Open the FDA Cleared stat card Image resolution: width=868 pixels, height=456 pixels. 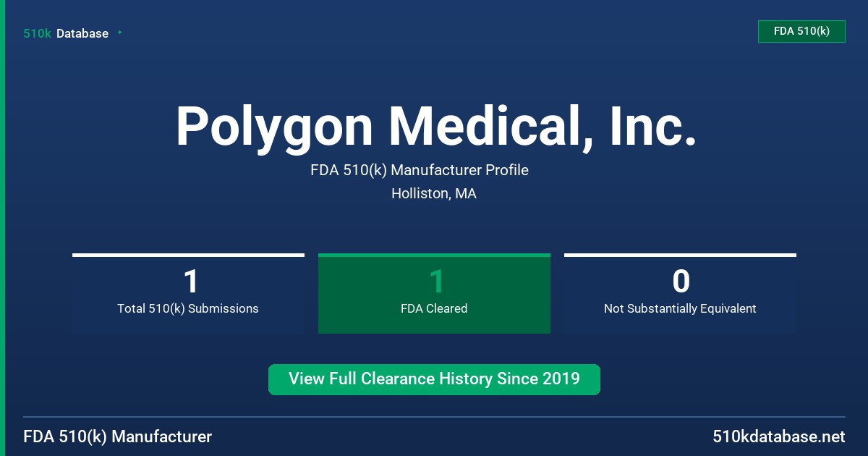click(434, 293)
